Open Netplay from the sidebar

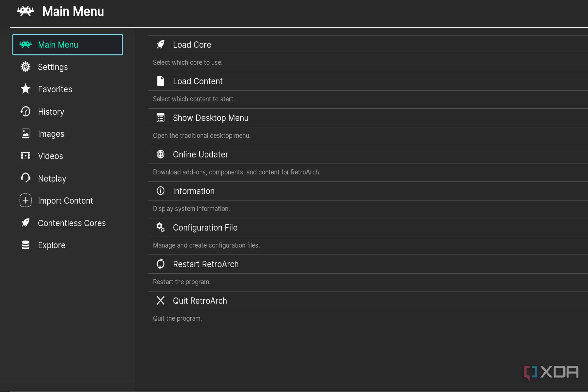click(67, 178)
